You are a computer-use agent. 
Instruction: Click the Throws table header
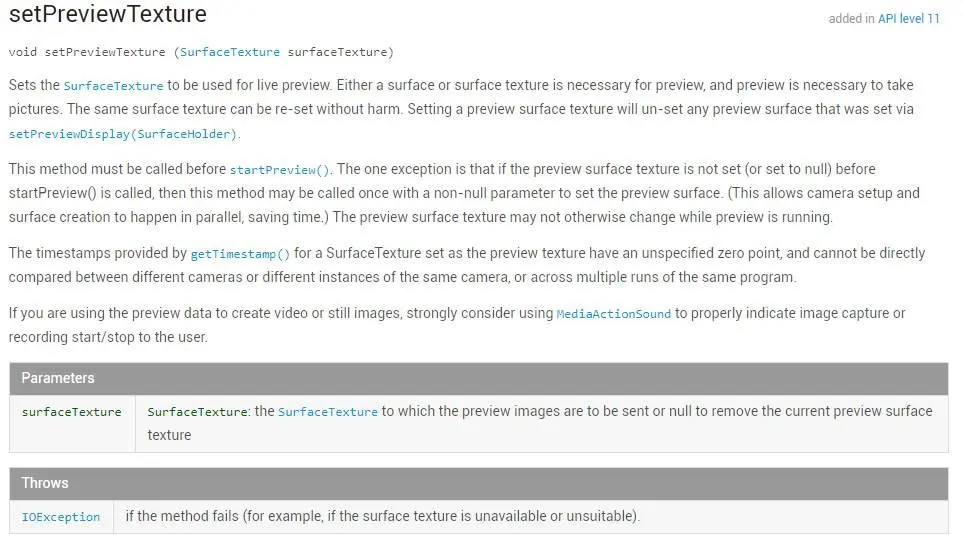[478, 484]
